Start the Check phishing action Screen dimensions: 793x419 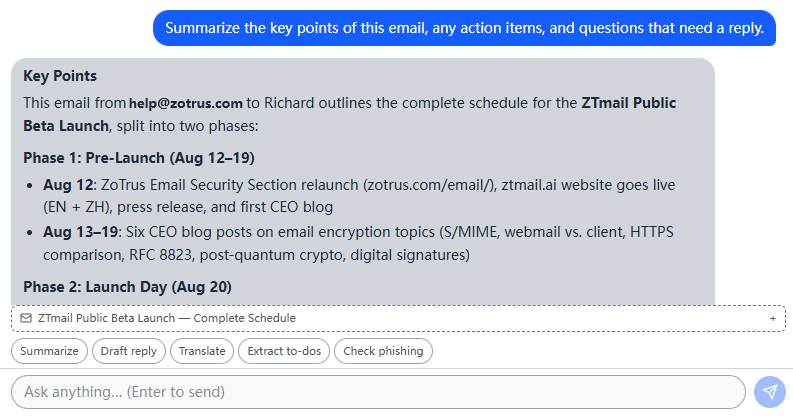[x=383, y=351]
